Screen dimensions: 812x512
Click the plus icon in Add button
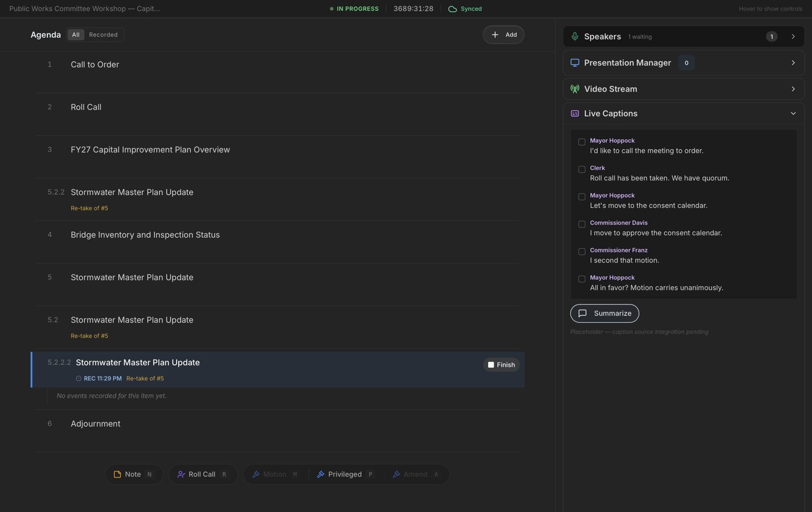click(495, 35)
